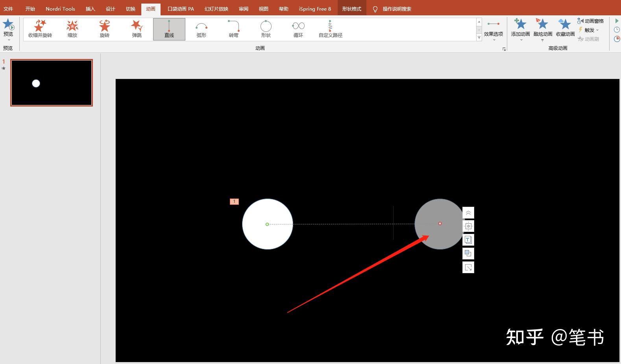The height and width of the screenshot is (364, 621).
Task: Open the animation group dialog launcher
Action: click(504, 49)
